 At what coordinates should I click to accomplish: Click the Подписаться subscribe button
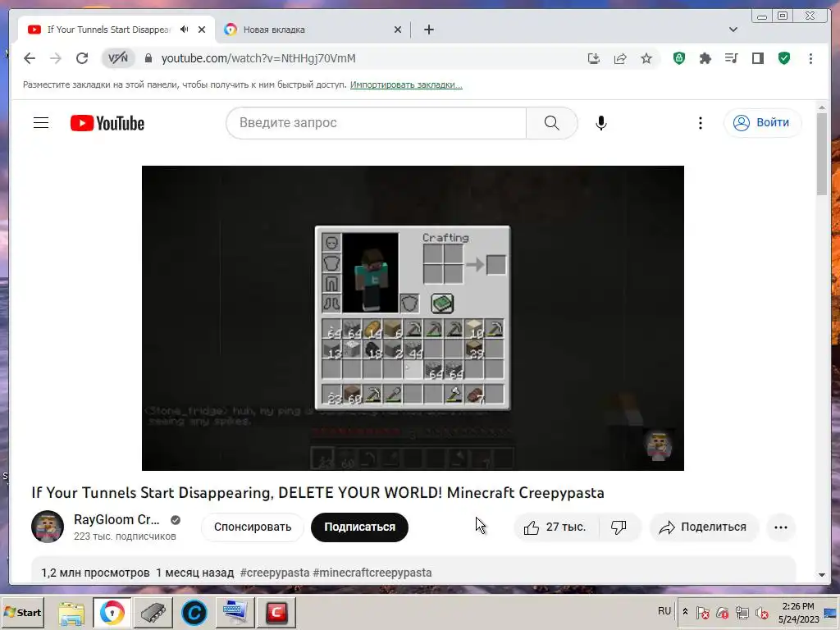coord(359,527)
